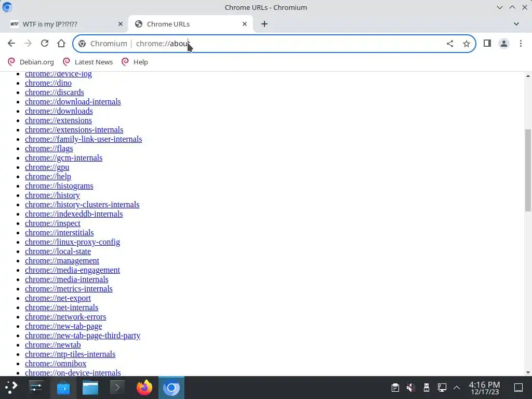Screen dimensions: 532x399
Task: Open a new tab with plus button
Action: (264, 24)
